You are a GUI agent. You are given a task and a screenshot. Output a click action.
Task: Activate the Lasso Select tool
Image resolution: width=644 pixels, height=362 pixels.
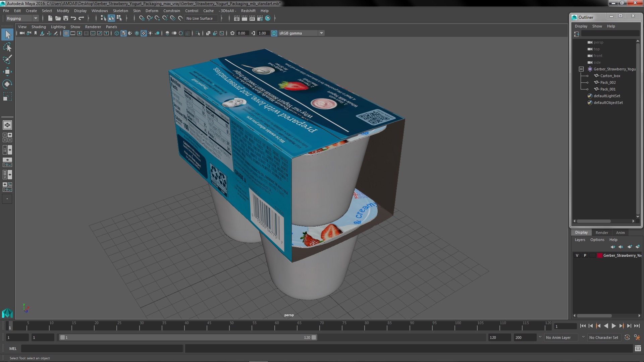coord(7,47)
